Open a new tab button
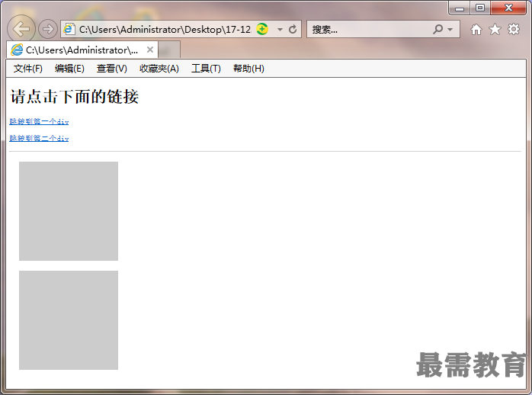 point(169,50)
